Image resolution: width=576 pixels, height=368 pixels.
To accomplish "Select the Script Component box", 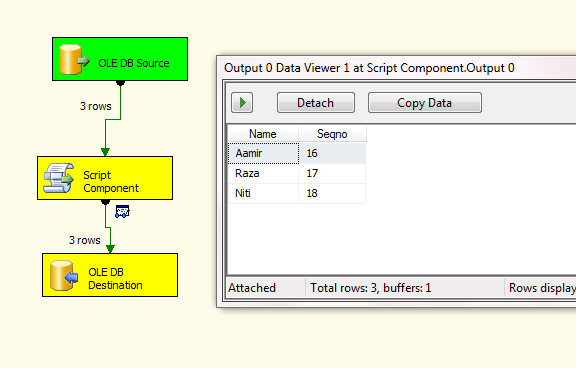I will coord(105,178).
